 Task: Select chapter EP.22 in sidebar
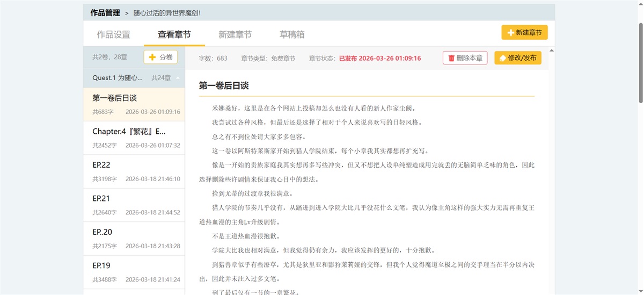click(x=134, y=171)
